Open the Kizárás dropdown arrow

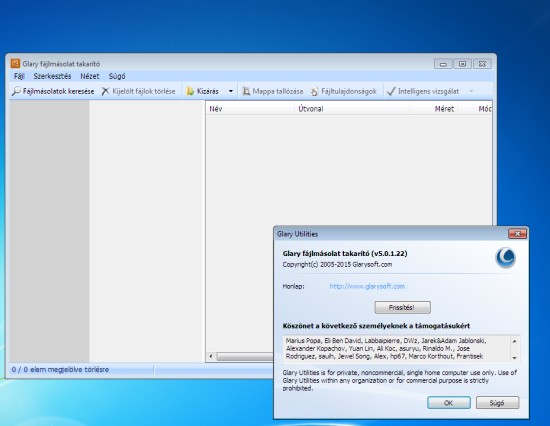coord(231,91)
